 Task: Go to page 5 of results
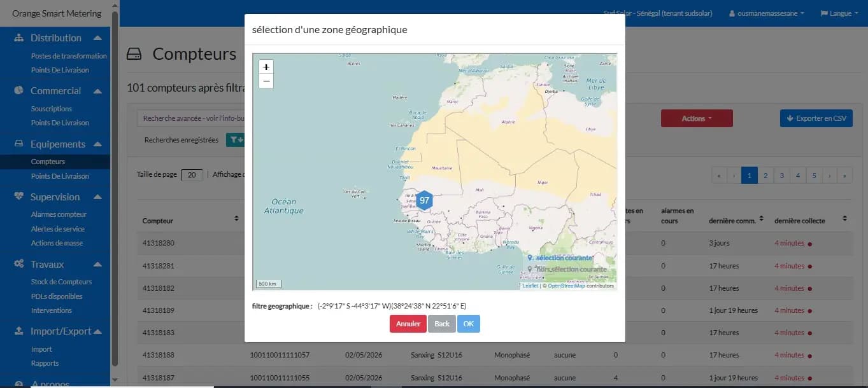814,176
